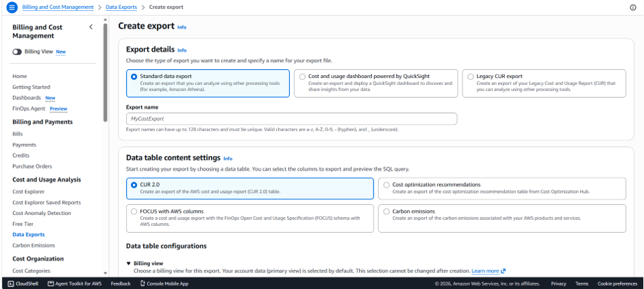Viewport: 644px width, 289px height.
Task: Go to Cost Anomaly Detection
Action: (42, 213)
